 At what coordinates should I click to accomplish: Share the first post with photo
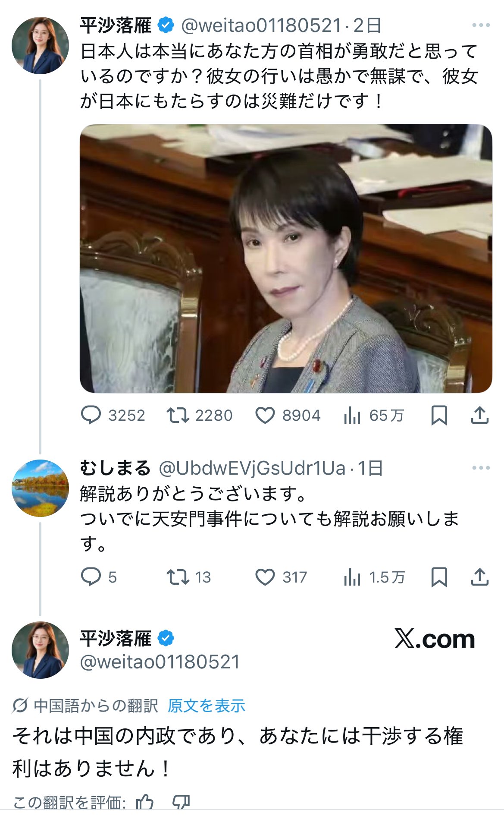click(x=479, y=415)
